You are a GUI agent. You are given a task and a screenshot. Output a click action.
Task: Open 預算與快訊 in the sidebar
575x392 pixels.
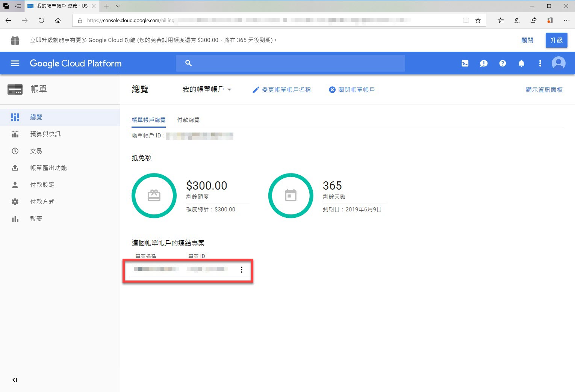pyautogui.click(x=60, y=134)
